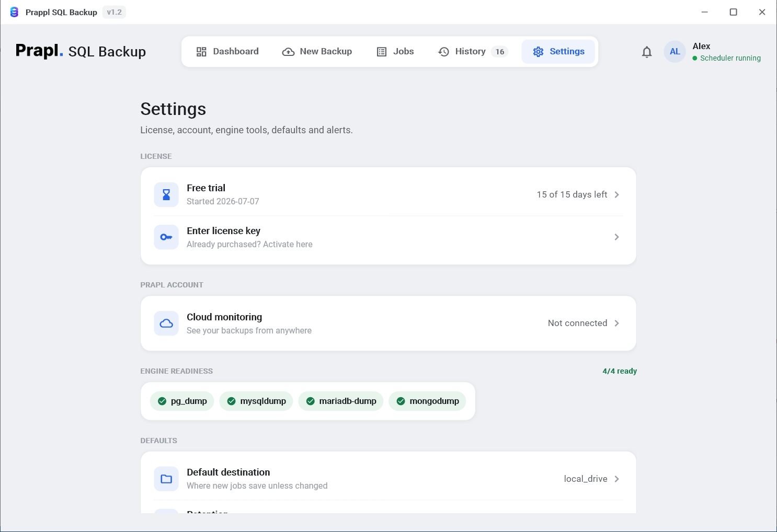Click the Cloud monitoring cloud icon
This screenshot has height=532, width=777.
tap(166, 323)
